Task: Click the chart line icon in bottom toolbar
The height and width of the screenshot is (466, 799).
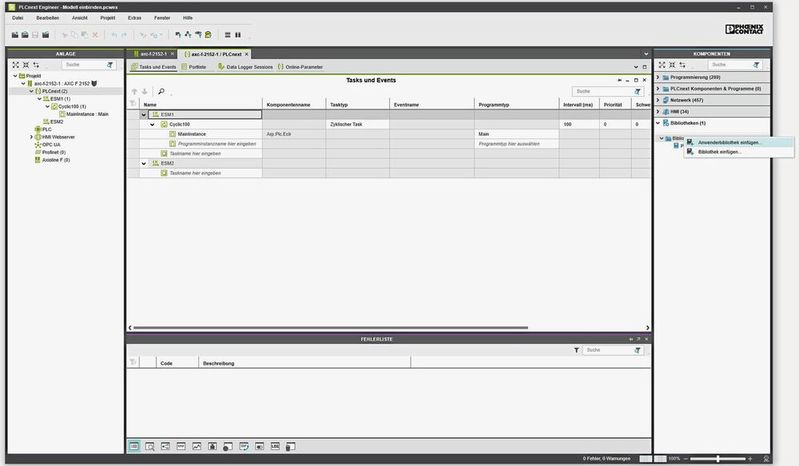Action: [x=197, y=446]
